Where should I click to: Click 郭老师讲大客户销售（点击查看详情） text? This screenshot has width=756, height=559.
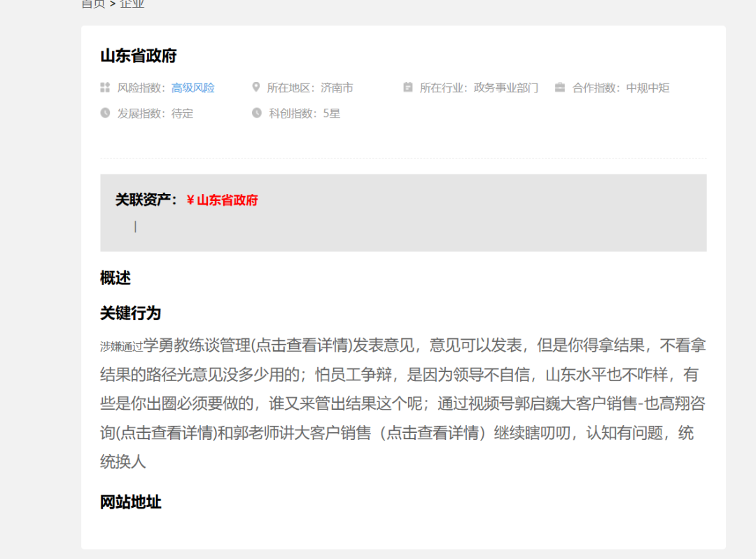click(358, 433)
